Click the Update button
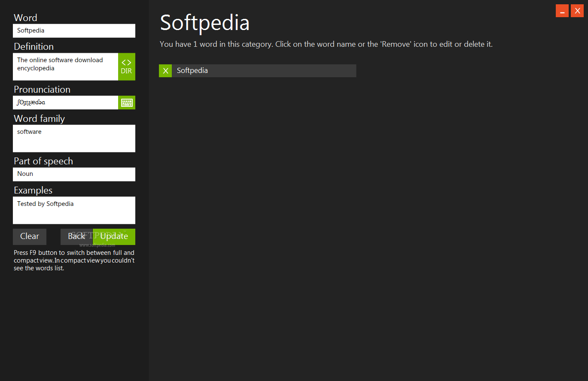 click(114, 236)
